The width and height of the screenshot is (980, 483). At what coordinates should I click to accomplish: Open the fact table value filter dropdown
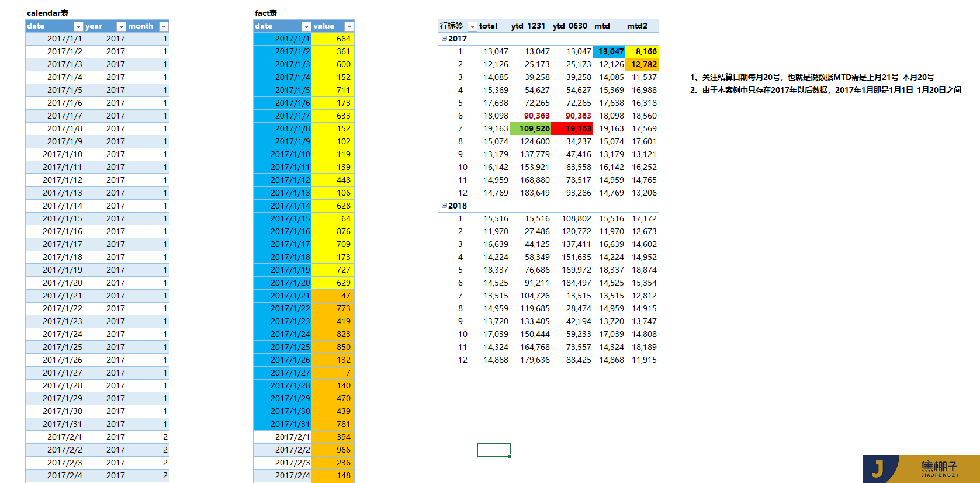349,26
